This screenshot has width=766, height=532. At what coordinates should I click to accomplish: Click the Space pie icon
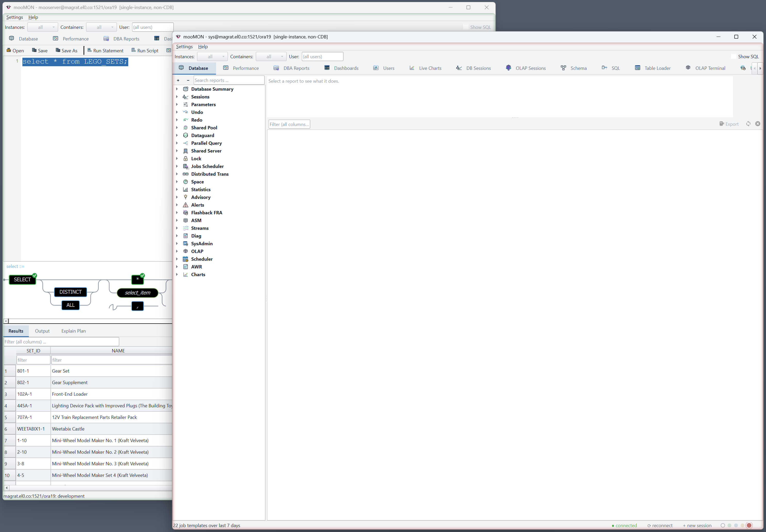186,182
